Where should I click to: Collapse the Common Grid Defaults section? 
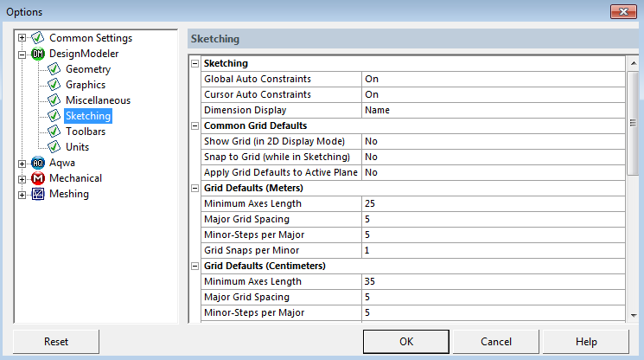pos(194,125)
